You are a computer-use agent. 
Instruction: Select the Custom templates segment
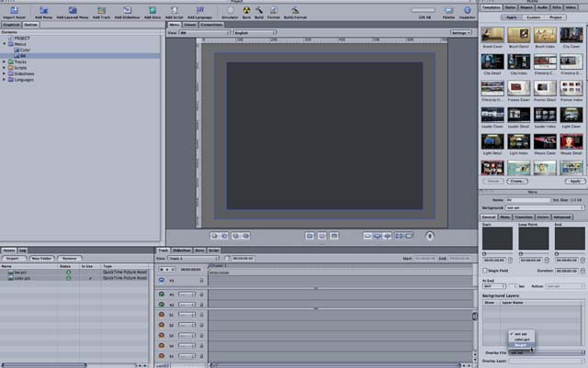coord(534,17)
